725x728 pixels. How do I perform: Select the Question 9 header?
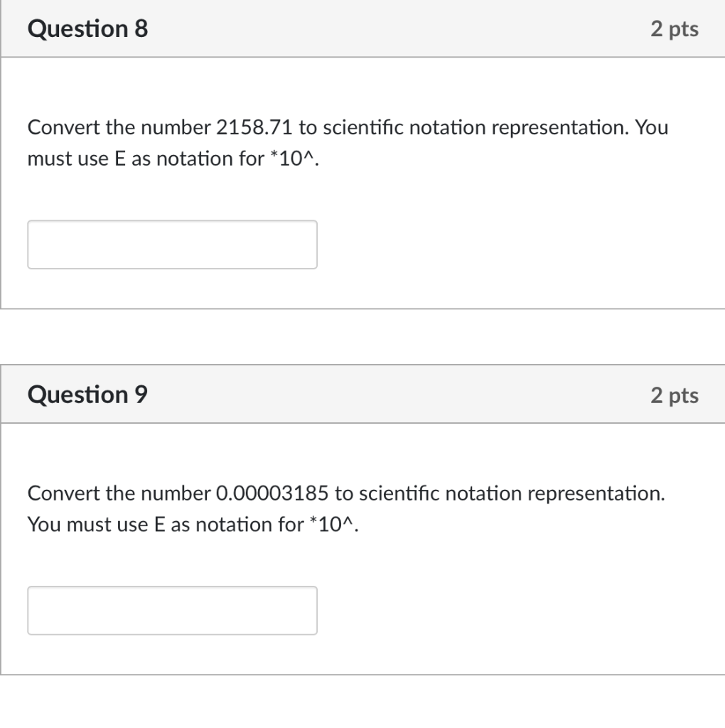87,394
